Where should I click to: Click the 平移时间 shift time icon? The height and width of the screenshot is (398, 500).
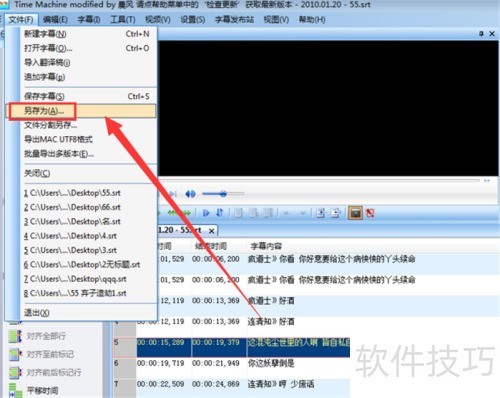pos(15,390)
